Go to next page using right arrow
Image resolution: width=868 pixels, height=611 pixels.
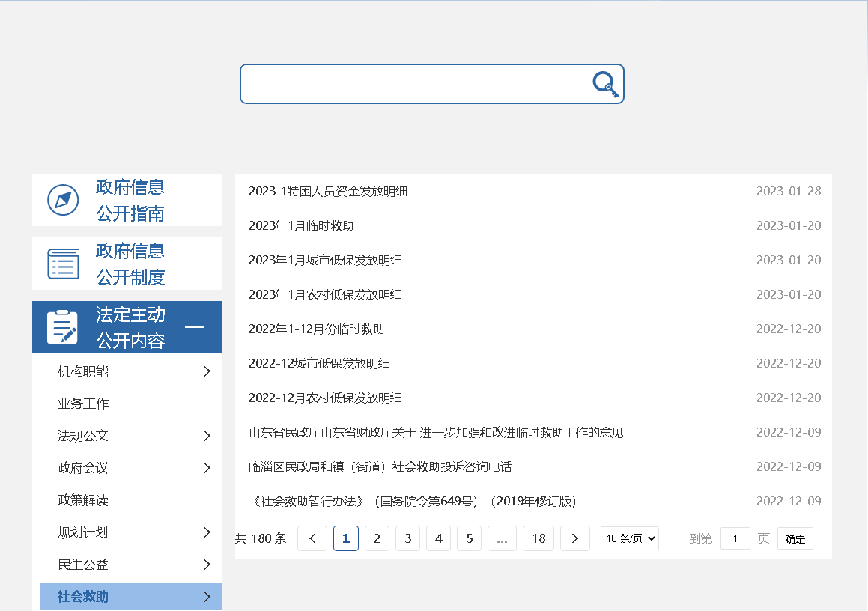pyautogui.click(x=574, y=538)
